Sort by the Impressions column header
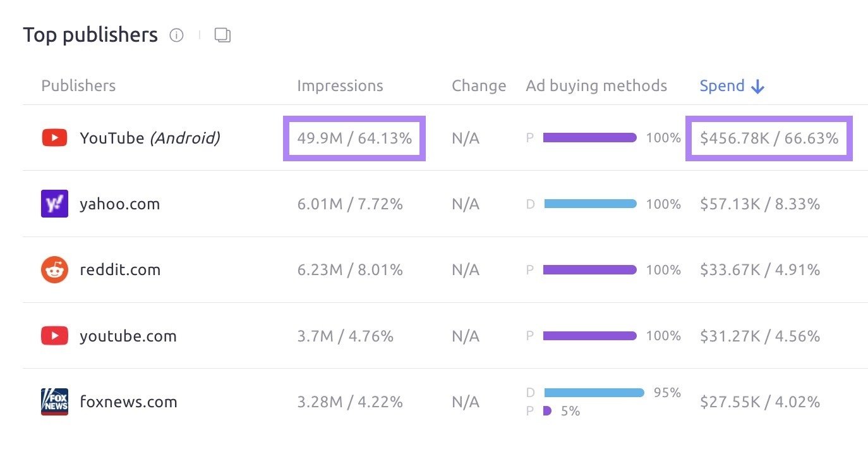Screen dimensions: 868x449 [x=340, y=85]
